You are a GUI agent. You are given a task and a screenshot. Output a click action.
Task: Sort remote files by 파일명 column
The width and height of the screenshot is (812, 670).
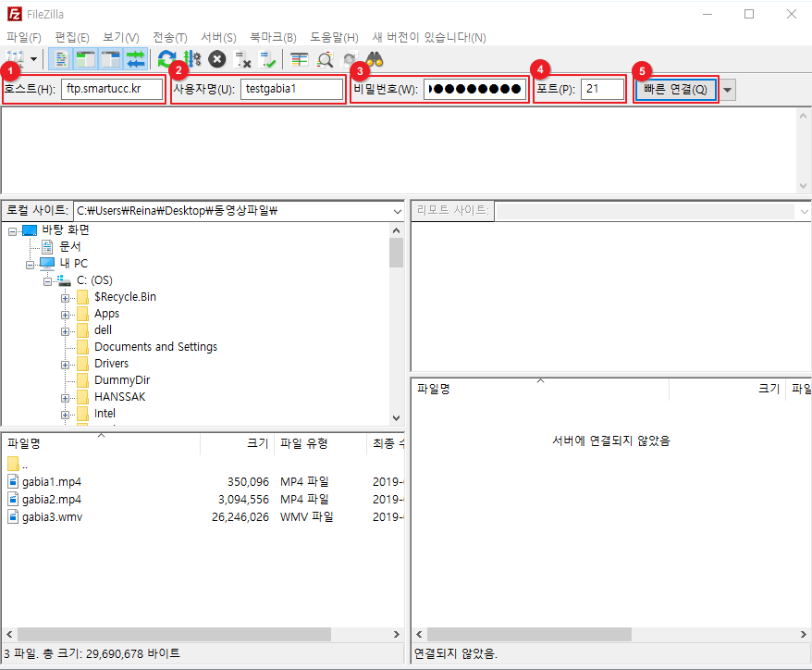[x=540, y=390]
